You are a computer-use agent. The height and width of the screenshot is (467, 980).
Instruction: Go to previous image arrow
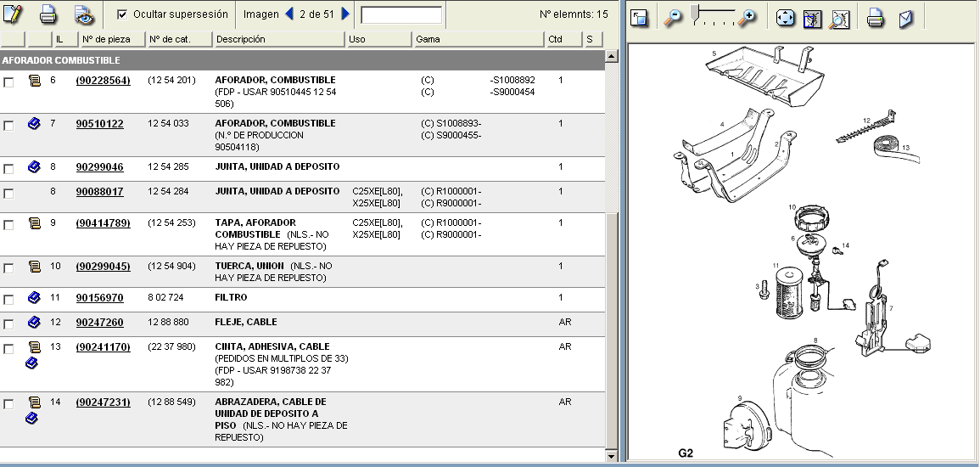pos(288,14)
